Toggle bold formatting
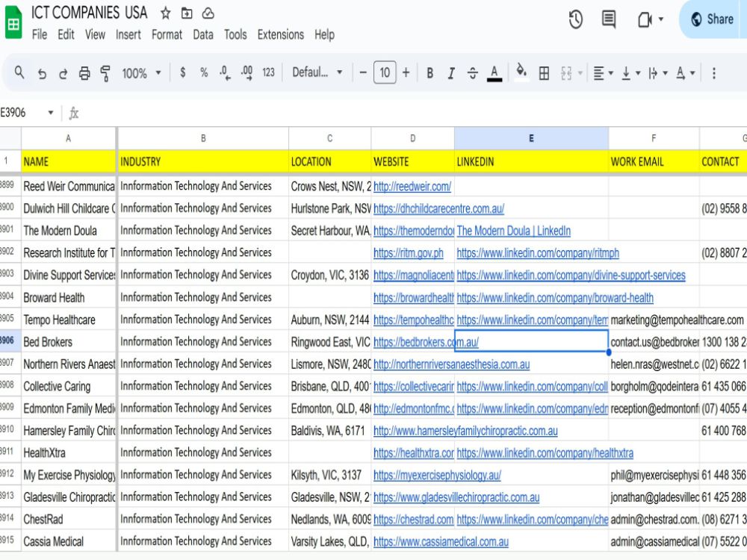Screen dimensions: 747x560 tap(430, 73)
